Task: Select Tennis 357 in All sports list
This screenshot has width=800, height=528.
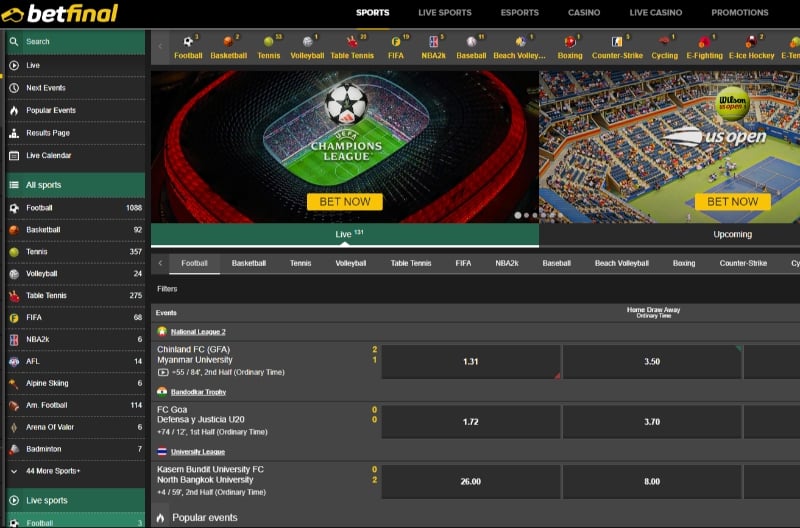Action: (x=76, y=252)
